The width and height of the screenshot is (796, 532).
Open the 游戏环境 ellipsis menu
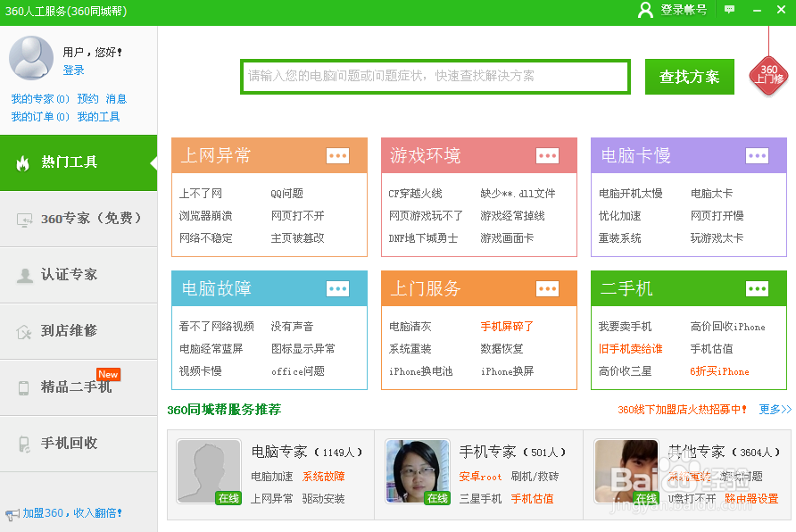547,154
